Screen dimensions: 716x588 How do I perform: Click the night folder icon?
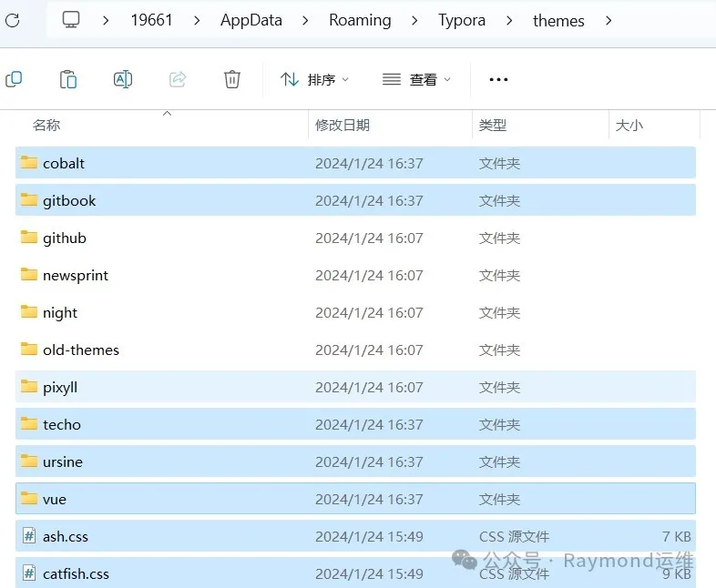29,312
